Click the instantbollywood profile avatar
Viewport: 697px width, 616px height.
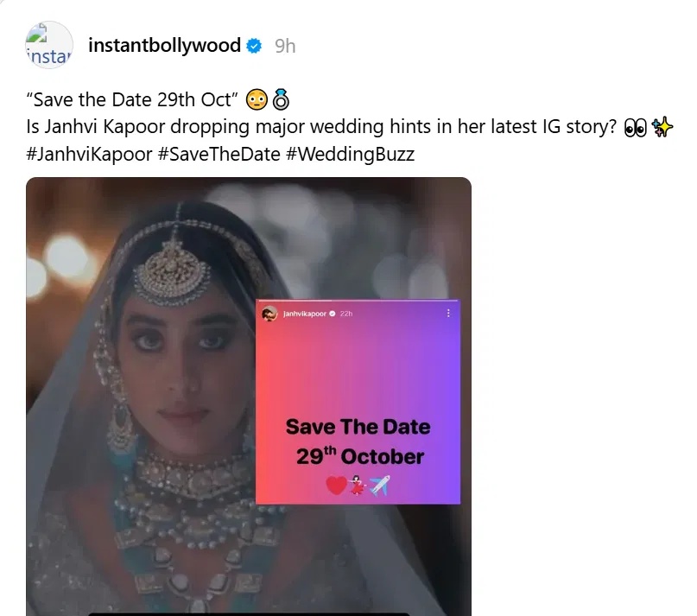pos(49,46)
